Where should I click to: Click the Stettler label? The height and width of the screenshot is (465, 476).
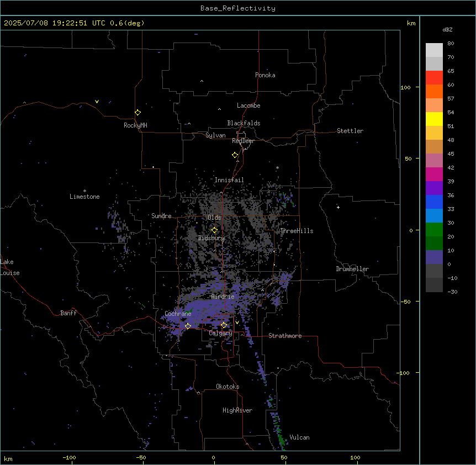pos(350,131)
